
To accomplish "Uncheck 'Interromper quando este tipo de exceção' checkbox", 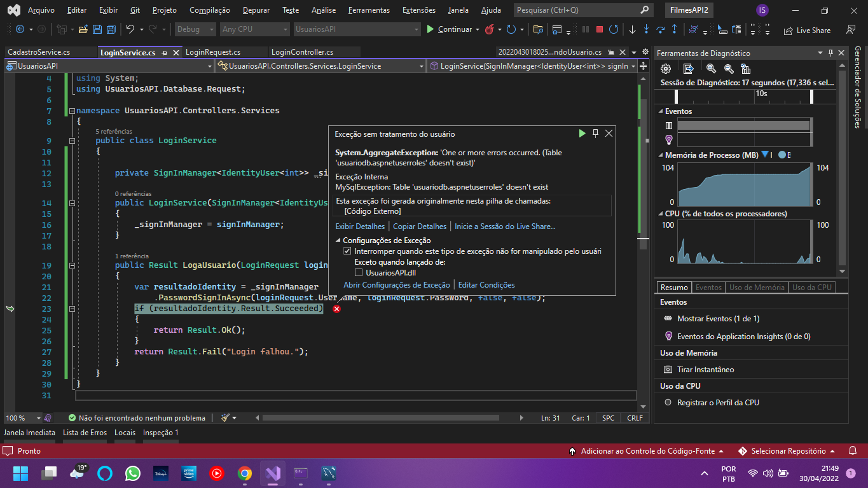I will 347,251.
